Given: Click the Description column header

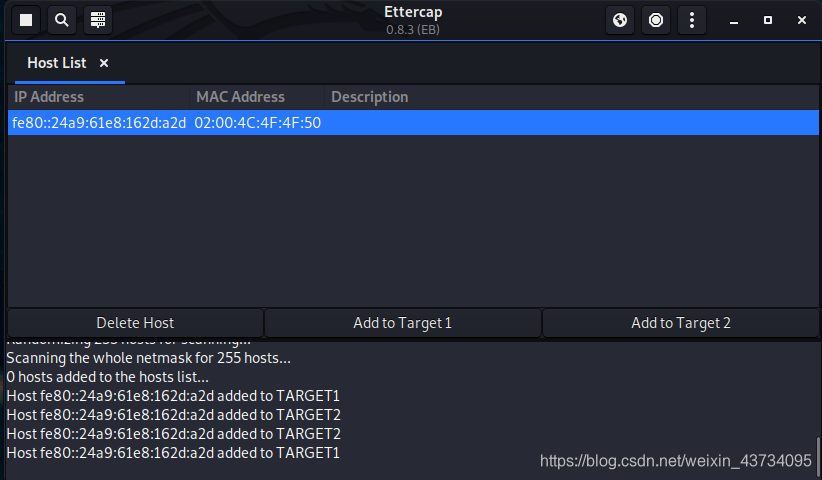Looking at the screenshot, I should coord(370,97).
